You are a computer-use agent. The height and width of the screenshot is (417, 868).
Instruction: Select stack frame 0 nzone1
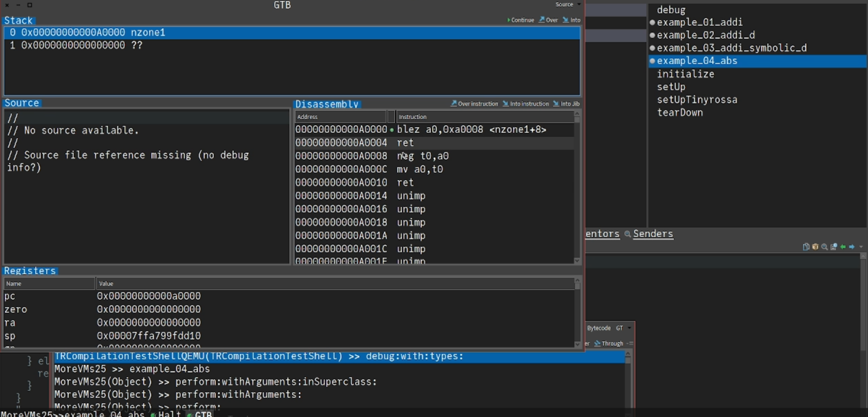point(292,33)
